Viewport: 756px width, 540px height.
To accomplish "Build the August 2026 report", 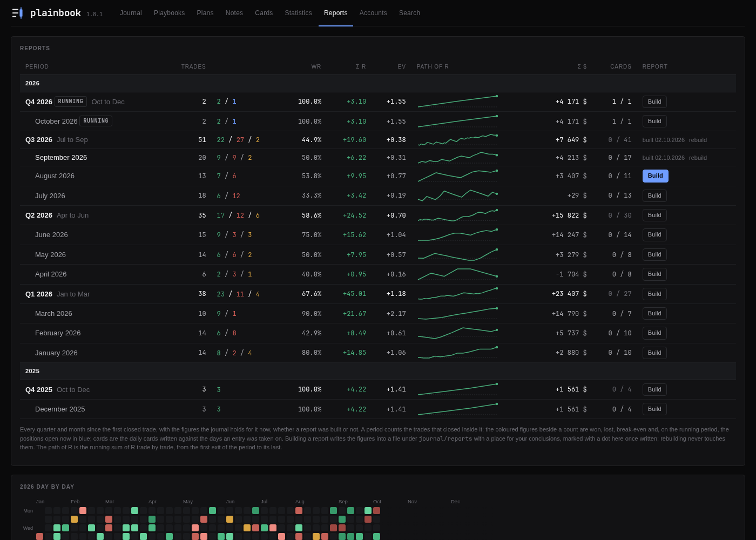I will click(x=655, y=175).
